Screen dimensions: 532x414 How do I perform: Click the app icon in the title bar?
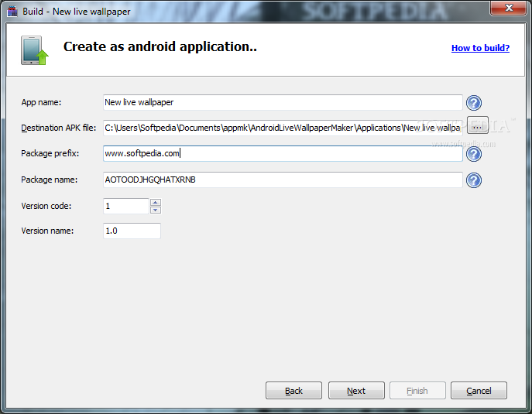12,11
